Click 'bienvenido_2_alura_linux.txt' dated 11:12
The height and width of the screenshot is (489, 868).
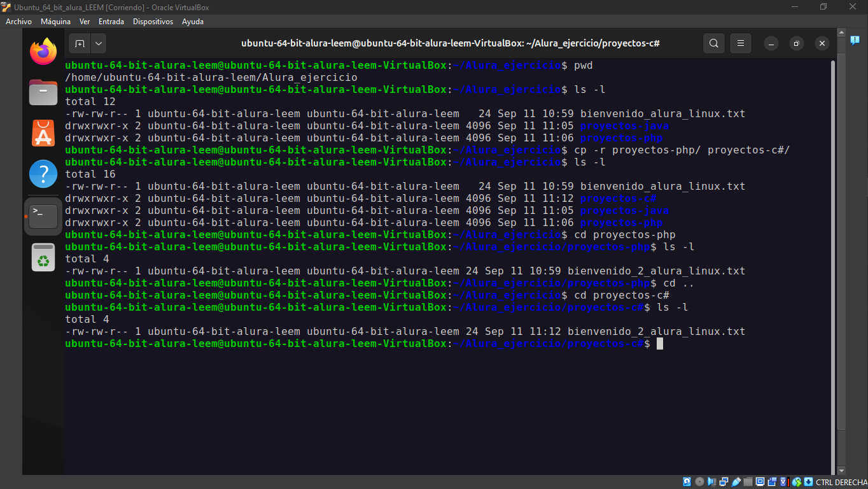point(656,332)
